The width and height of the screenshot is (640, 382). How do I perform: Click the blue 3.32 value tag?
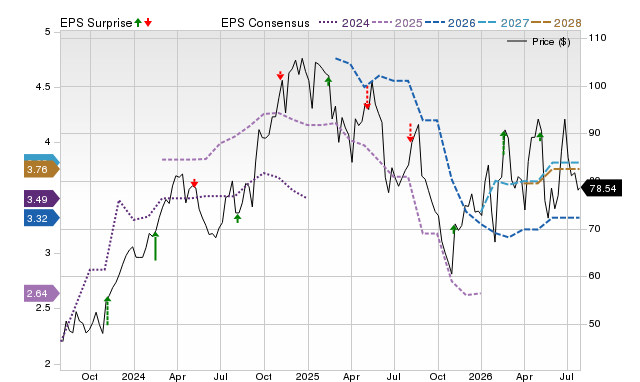(x=42, y=218)
